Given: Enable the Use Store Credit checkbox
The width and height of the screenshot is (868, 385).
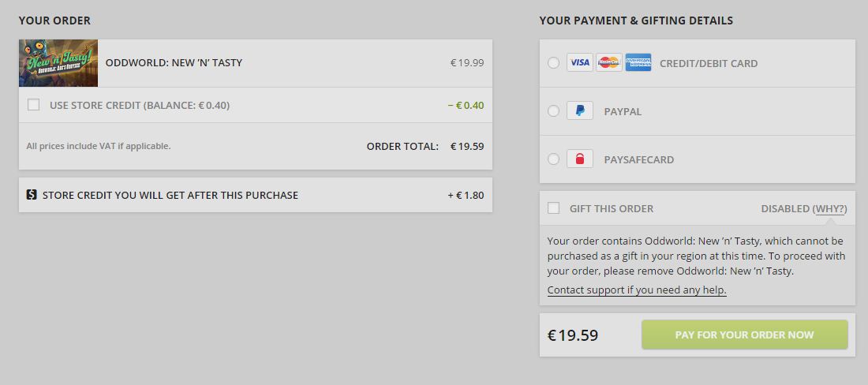Looking at the screenshot, I should tap(34, 105).
